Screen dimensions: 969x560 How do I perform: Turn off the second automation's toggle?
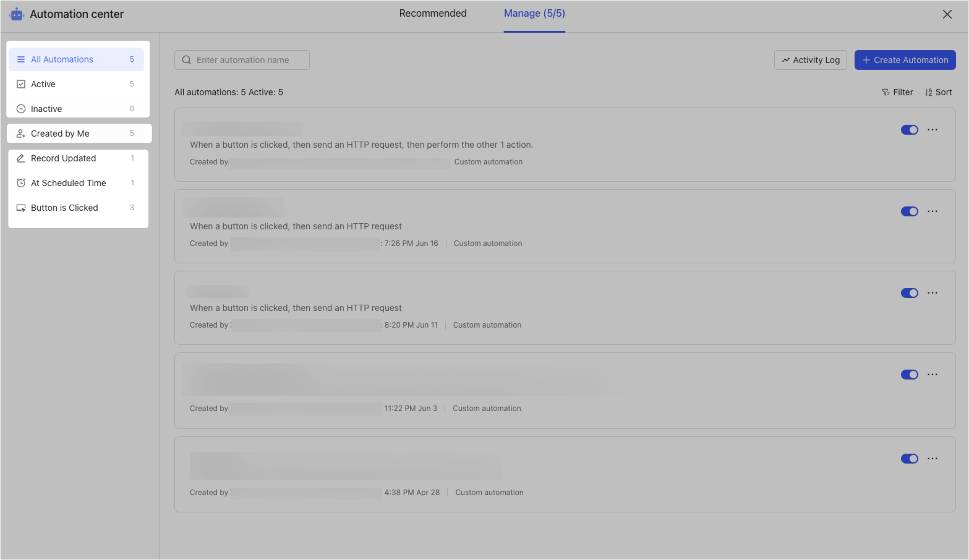click(x=909, y=211)
